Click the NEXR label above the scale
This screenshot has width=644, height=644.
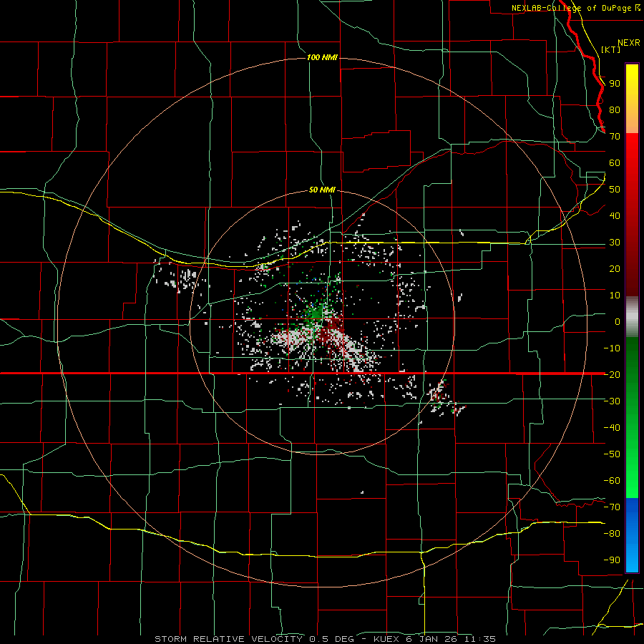click(x=629, y=43)
